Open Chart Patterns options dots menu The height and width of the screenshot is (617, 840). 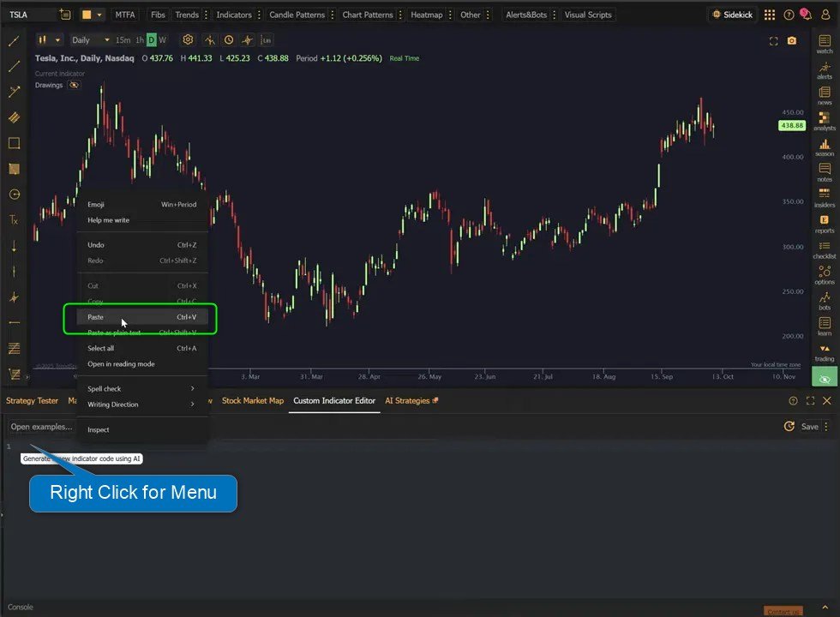click(x=400, y=15)
